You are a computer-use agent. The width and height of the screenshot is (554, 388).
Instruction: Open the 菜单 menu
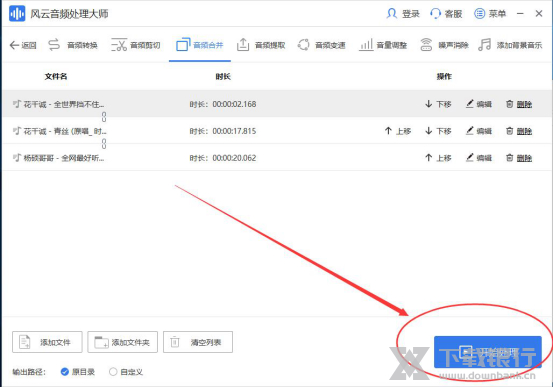(x=490, y=14)
